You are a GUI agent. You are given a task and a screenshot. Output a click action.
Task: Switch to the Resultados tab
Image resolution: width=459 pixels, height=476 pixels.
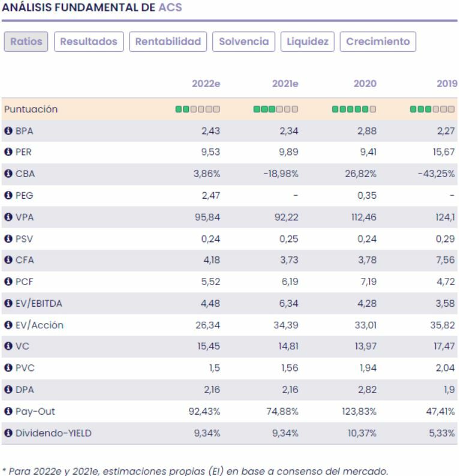pyautogui.click(x=89, y=42)
